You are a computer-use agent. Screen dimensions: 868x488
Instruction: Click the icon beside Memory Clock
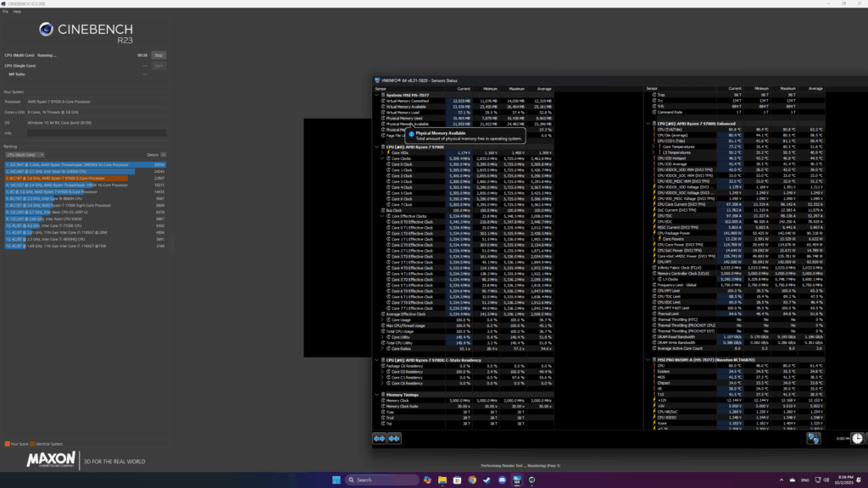point(382,401)
